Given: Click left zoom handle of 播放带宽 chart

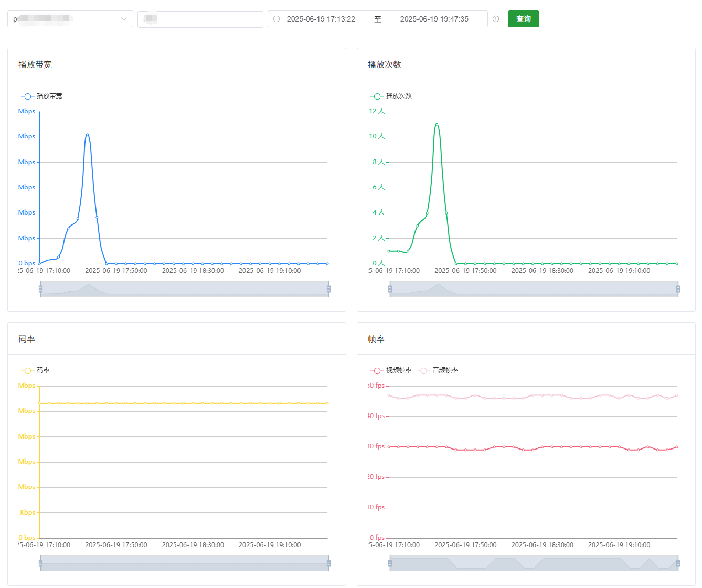Looking at the screenshot, I should tap(40, 289).
